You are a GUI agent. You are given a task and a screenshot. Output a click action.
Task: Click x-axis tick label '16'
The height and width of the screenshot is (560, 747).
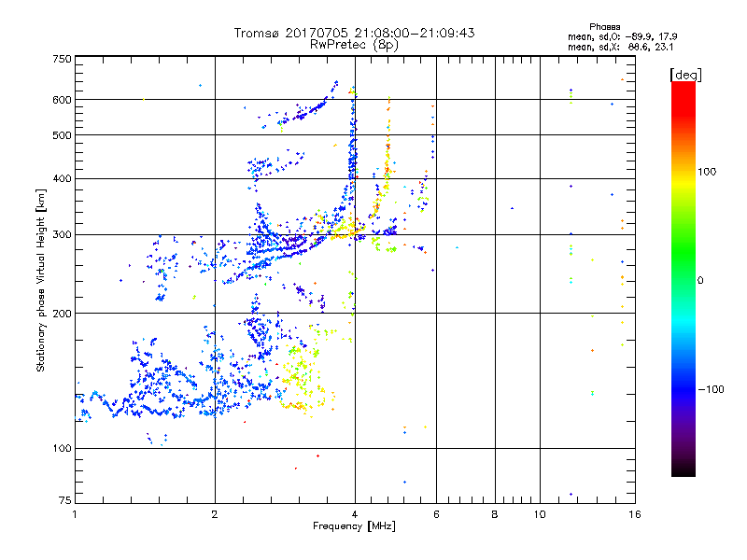(635, 514)
